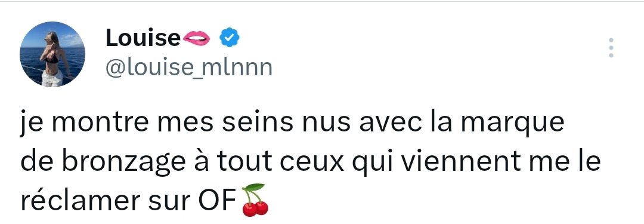Click the blue verified checkmark badge

(230, 38)
